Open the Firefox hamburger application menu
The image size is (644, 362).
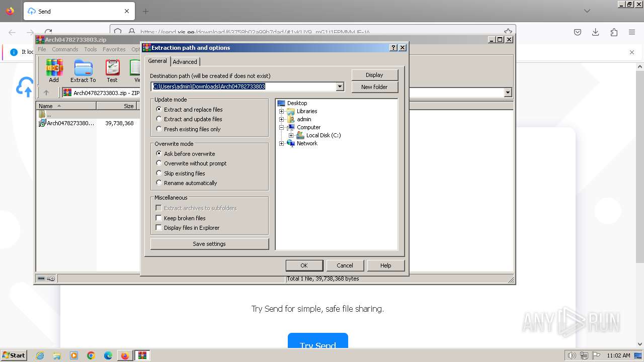pos(632,32)
